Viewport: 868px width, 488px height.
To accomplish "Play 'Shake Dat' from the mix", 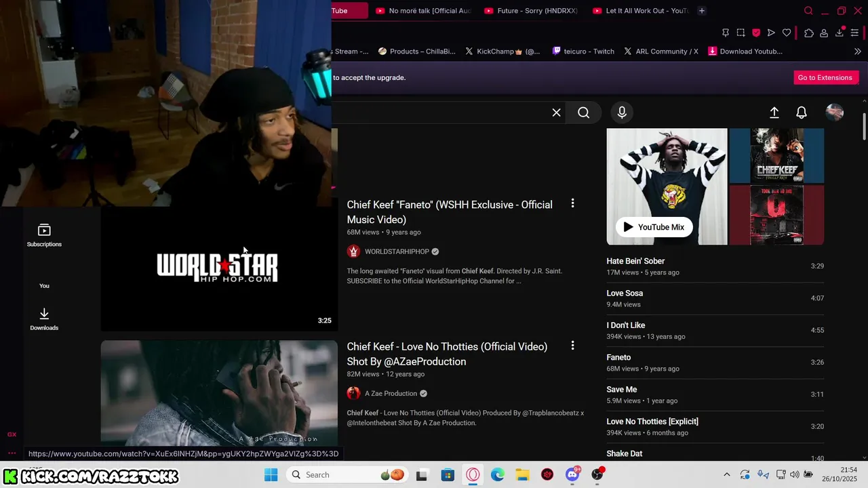I will click(715, 455).
